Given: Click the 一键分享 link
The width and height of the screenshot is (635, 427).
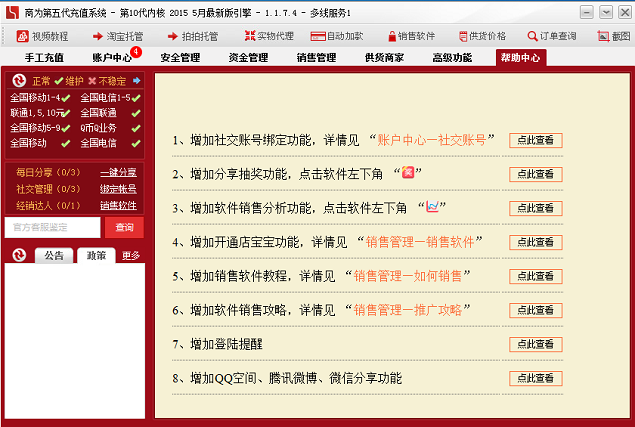Looking at the screenshot, I should click(118, 173).
